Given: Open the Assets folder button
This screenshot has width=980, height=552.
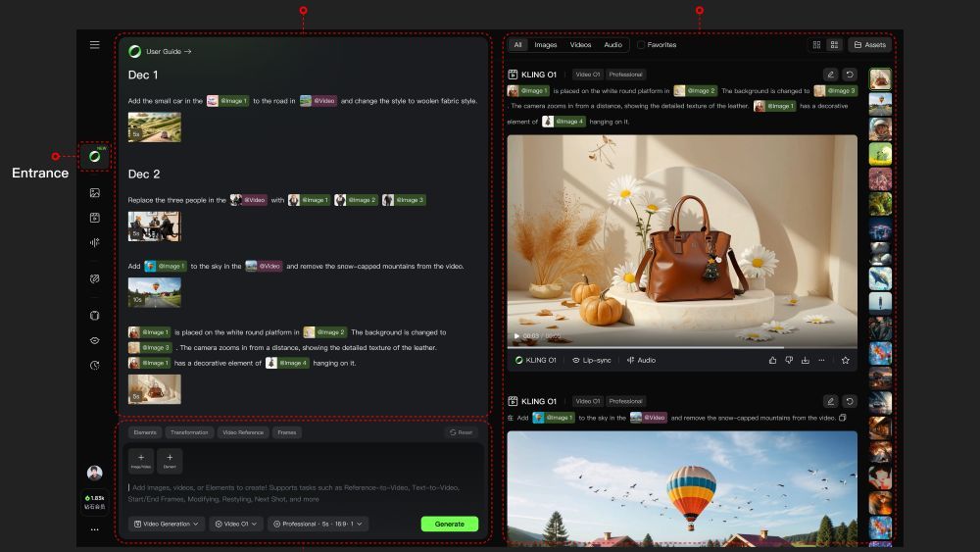Looking at the screenshot, I should point(870,45).
